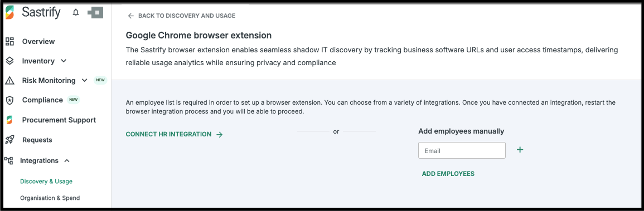
Task: Click the Risk Monitoring warning triangle icon
Action: (x=9, y=81)
